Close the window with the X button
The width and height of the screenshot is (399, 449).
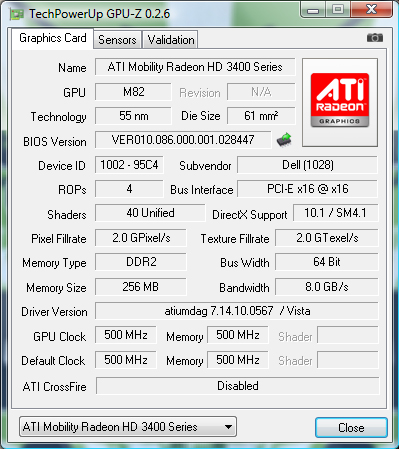tap(371, 9)
